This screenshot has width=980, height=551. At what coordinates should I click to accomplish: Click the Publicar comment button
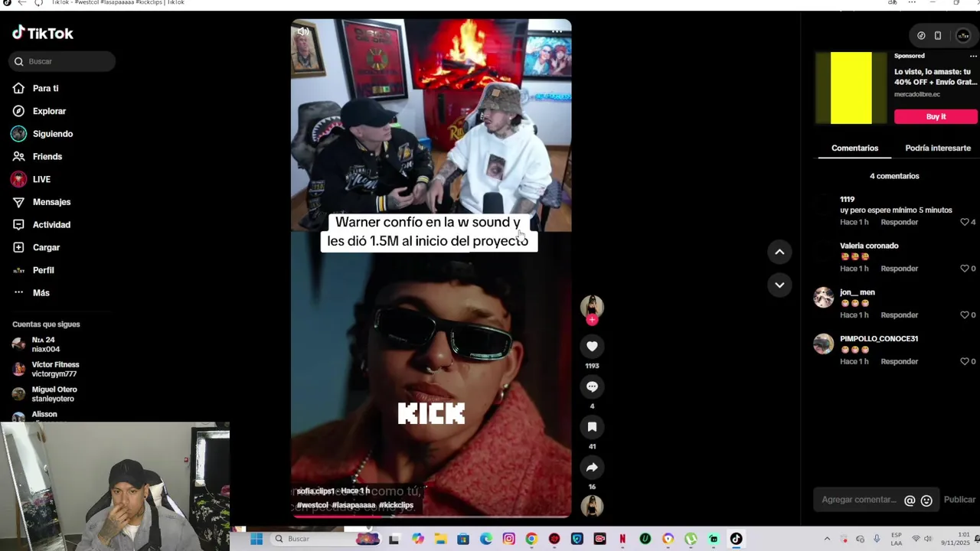(959, 500)
